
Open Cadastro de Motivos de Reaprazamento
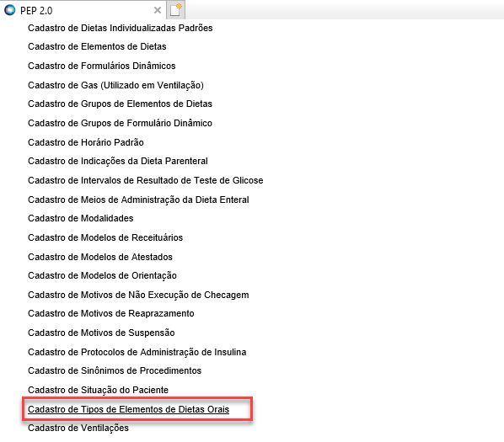tap(111, 313)
